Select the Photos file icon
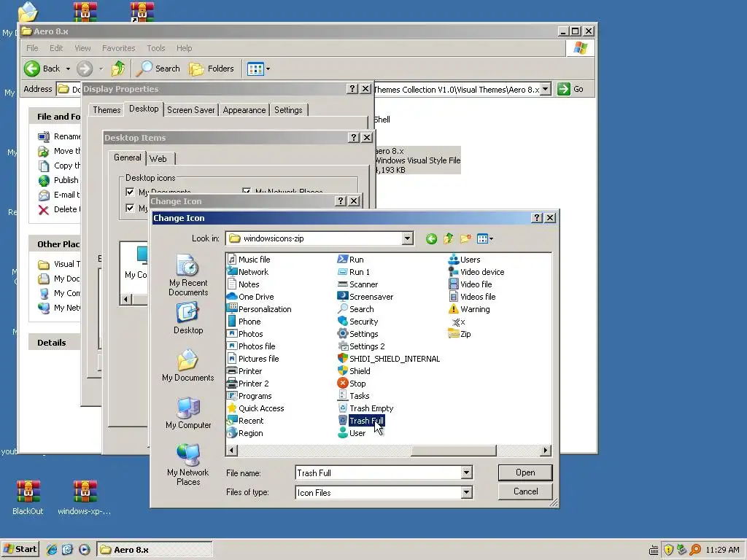 [x=252, y=346]
